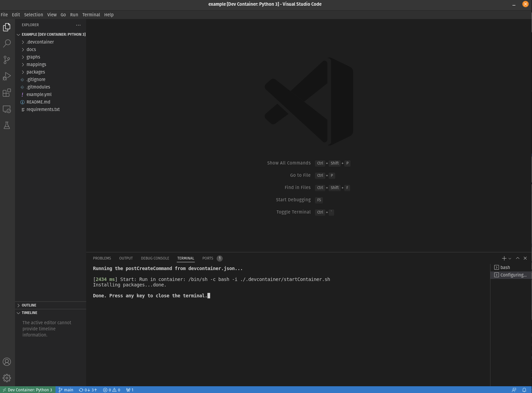Open the Terminal menu in the menu bar

point(91,15)
